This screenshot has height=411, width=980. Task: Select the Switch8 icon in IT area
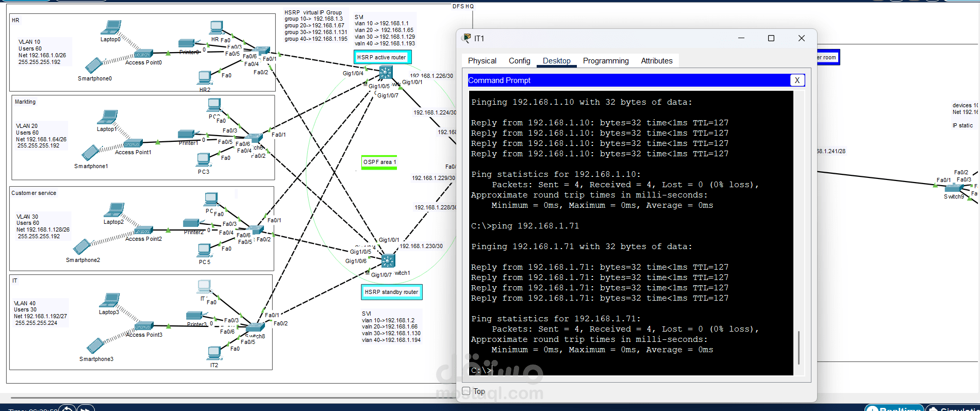click(x=255, y=327)
